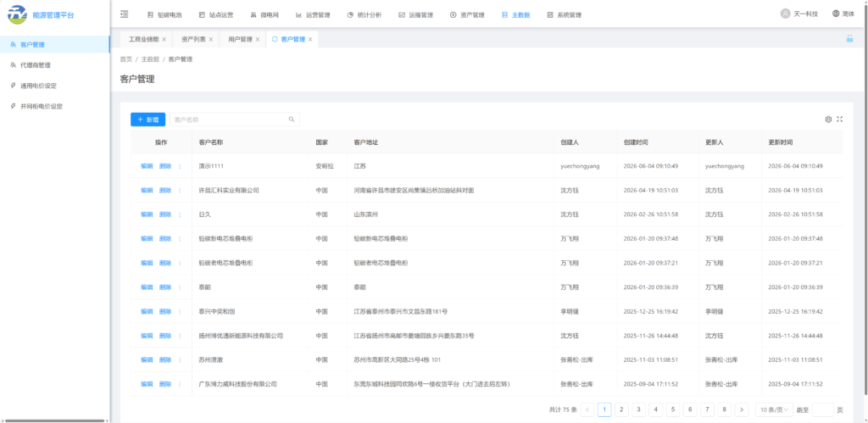Switch to the 用户管理 tab
Image resolution: width=868 pixels, height=423 pixels.
pyautogui.click(x=240, y=39)
